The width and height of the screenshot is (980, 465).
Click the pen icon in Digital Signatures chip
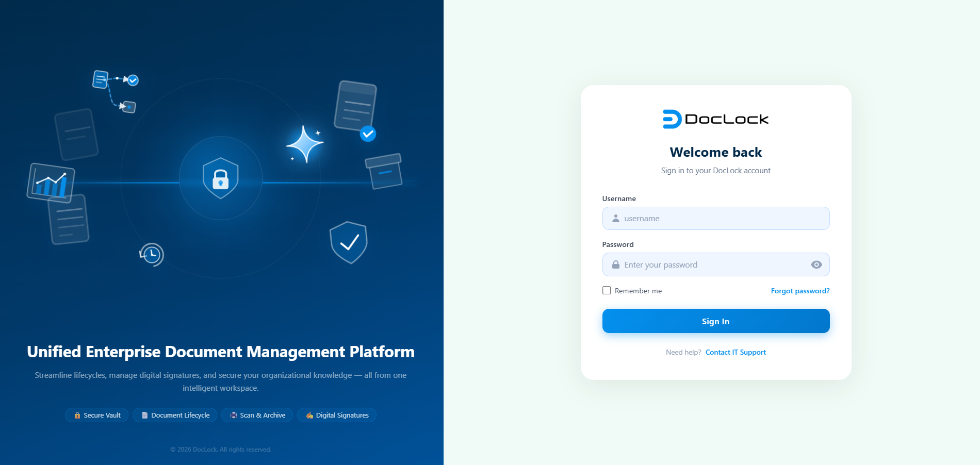309,415
